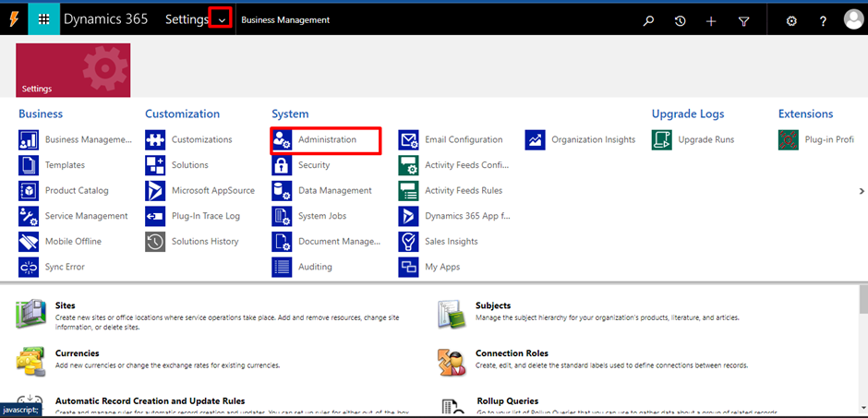Viewport: 868px width, 418px height.
Task: Open the Upgrade Runs icon
Action: (662, 140)
